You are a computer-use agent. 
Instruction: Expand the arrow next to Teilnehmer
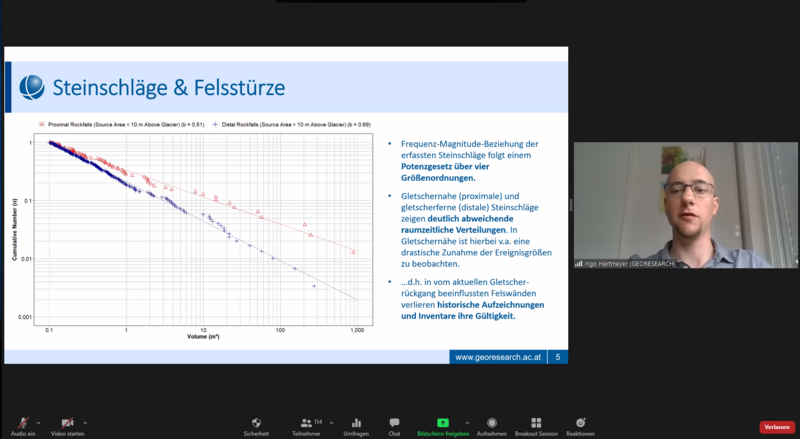coord(330,421)
